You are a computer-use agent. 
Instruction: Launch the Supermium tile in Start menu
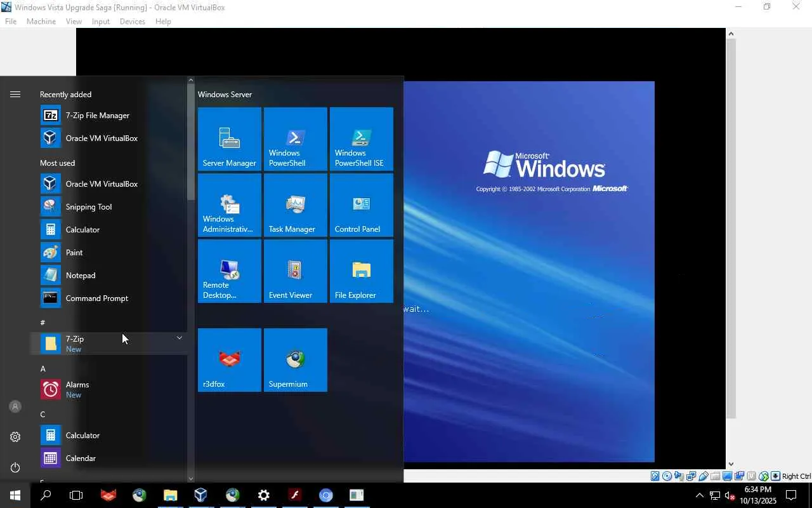(296, 360)
